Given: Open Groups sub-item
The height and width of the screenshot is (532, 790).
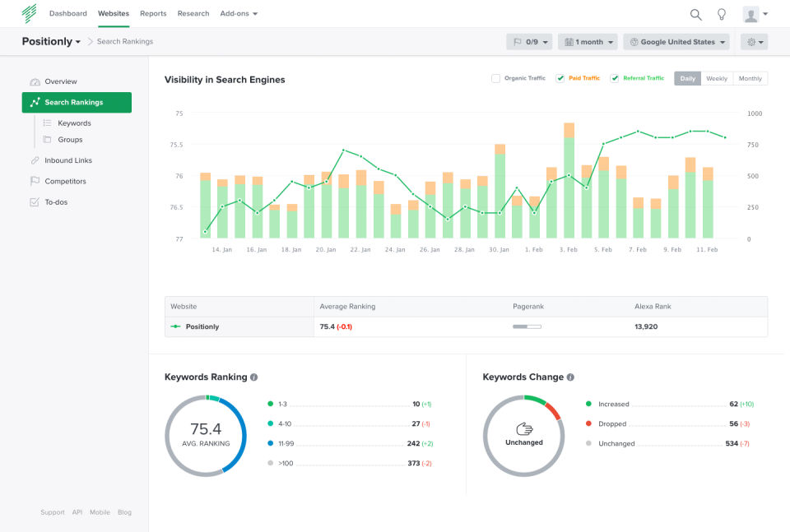Looking at the screenshot, I should point(70,140).
